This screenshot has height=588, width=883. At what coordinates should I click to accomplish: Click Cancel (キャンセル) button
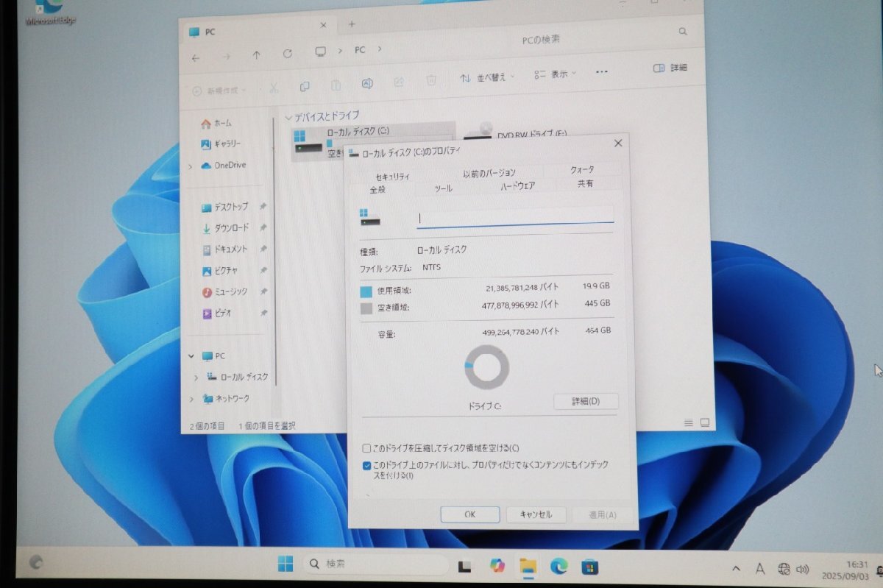point(536,514)
